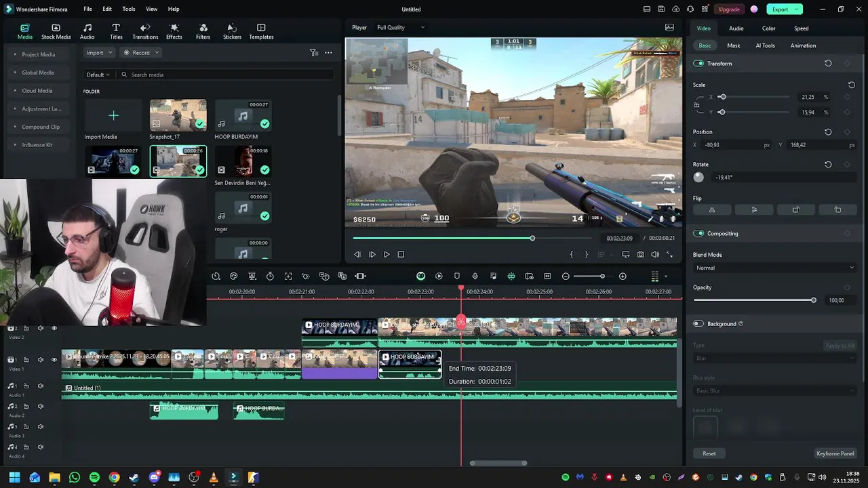The height and width of the screenshot is (488, 868).
Task: Toggle the Compositing switch
Action: [698, 233]
